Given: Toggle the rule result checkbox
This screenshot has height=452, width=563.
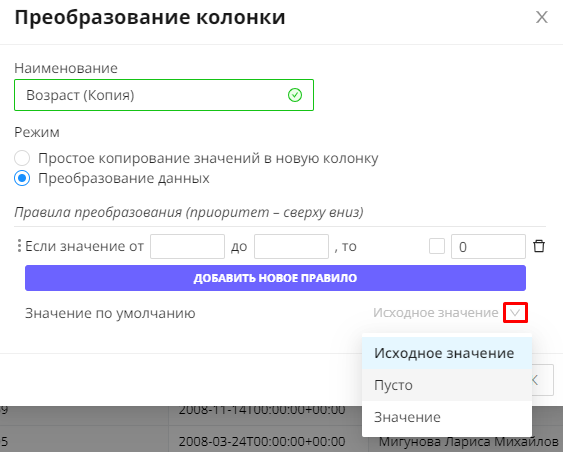Looking at the screenshot, I should tap(437, 246).
